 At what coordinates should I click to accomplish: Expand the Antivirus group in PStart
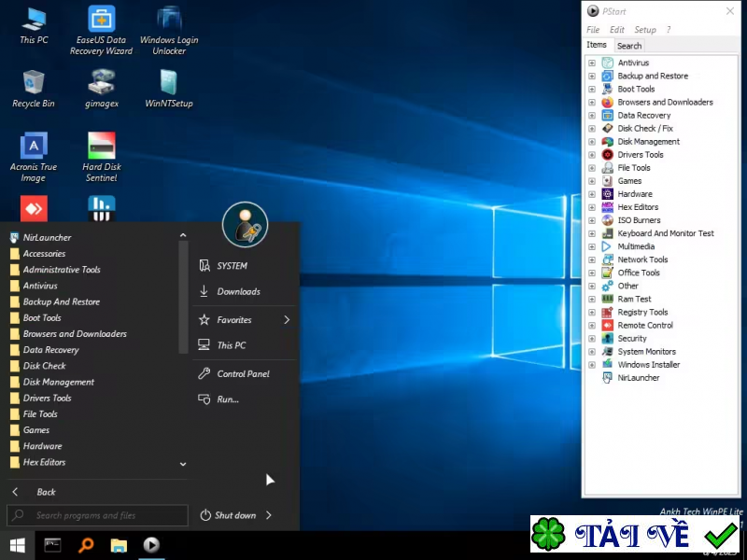pos(592,63)
